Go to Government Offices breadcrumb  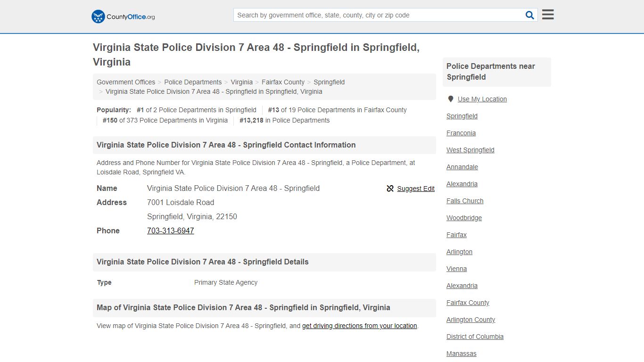pos(126,82)
